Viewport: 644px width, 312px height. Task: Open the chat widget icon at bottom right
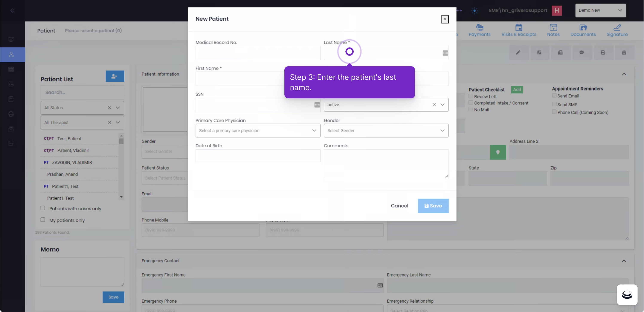click(x=627, y=295)
